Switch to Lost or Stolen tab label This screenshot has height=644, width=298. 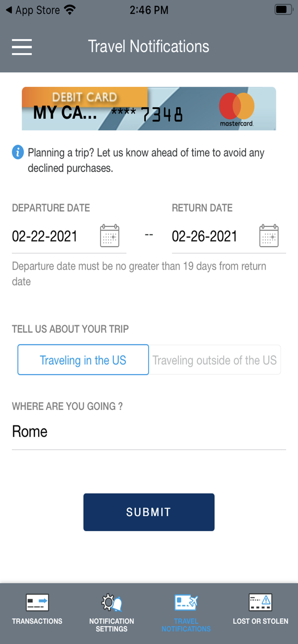(260, 621)
